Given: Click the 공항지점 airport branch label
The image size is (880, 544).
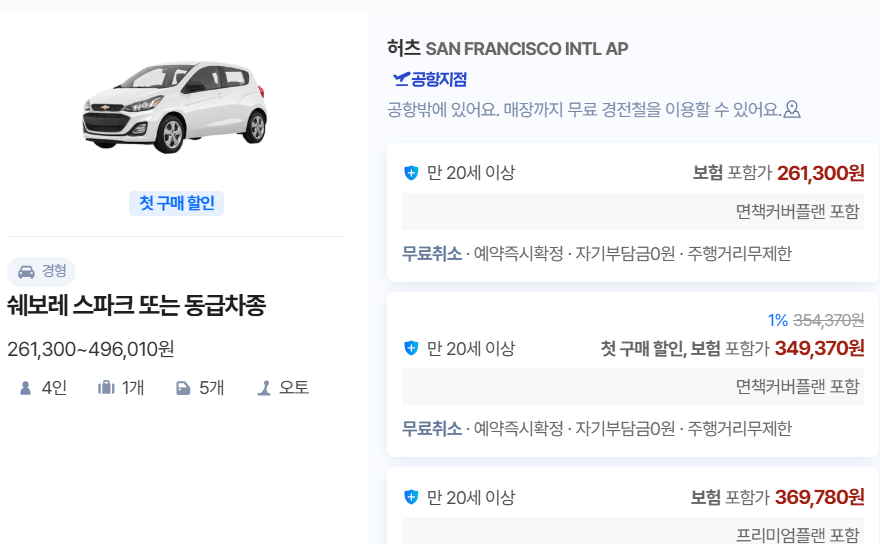Looking at the screenshot, I should pyautogui.click(x=439, y=79).
